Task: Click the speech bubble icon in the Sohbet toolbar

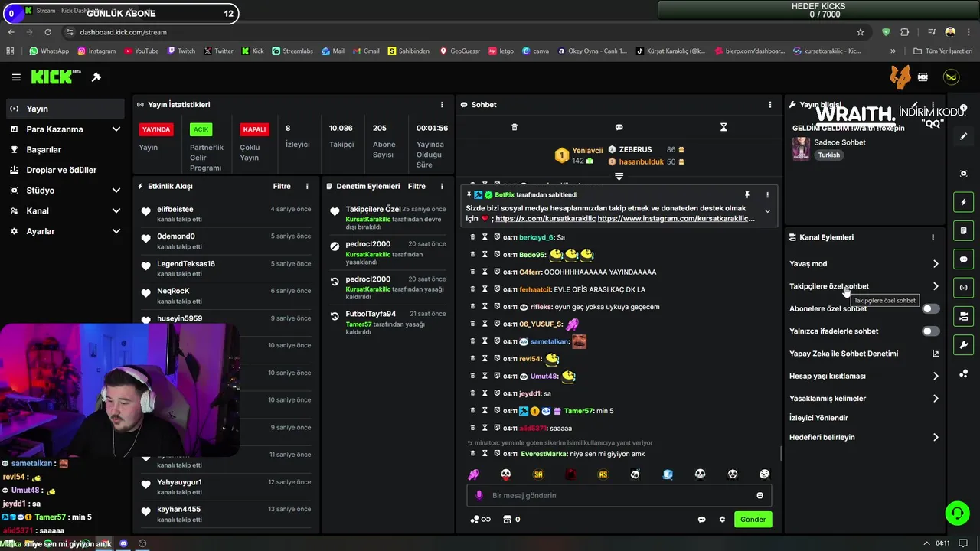Action: point(619,127)
